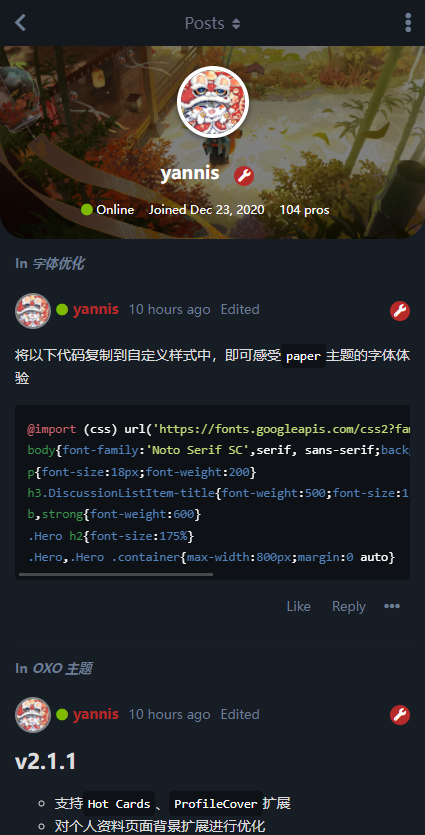Screen dimensions: 425x835
Task: Open the 字体优化 discussion link
Action: point(58,263)
